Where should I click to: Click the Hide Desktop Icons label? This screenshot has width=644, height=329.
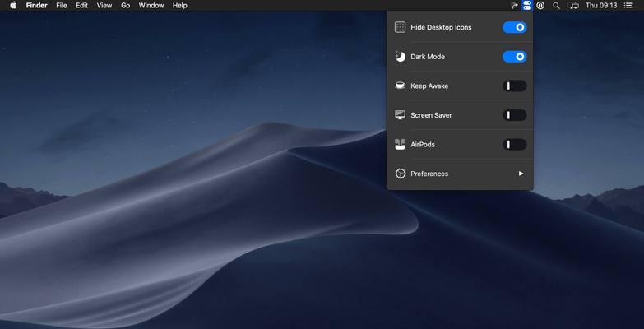(441, 27)
